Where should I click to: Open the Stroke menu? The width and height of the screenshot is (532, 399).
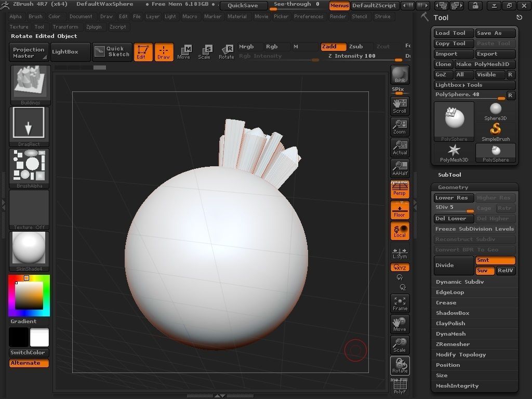(x=382, y=16)
